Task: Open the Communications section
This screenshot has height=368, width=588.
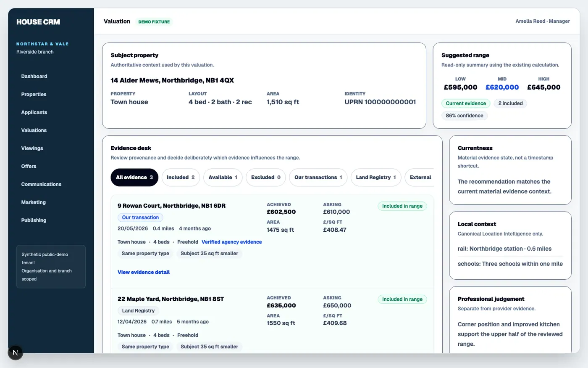Action: (41, 185)
